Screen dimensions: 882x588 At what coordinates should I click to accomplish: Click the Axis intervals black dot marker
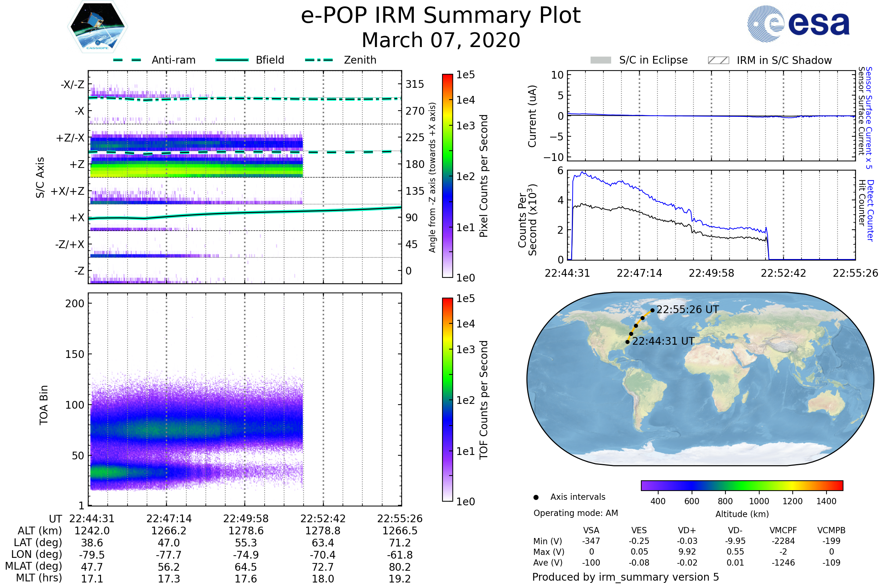tap(536, 497)
